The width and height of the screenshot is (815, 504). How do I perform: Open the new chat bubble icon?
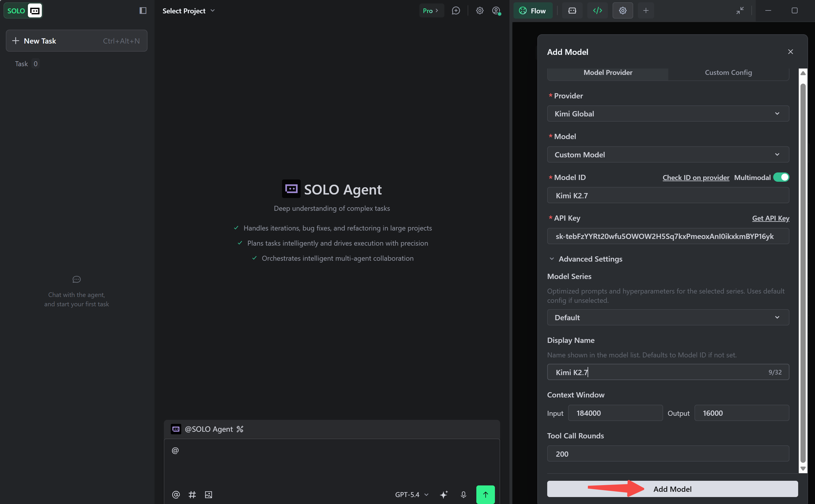point(456,11)
